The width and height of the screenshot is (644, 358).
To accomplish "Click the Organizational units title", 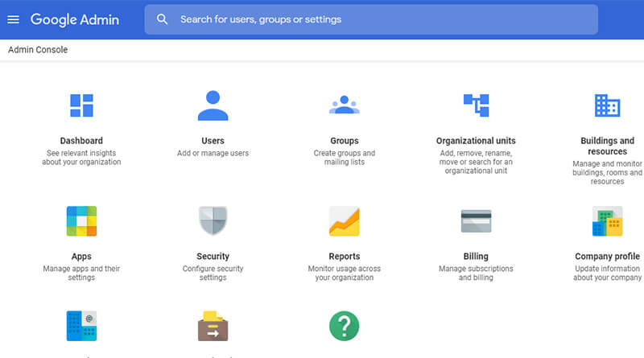I will pyautogui.click(x=476, y=141).
